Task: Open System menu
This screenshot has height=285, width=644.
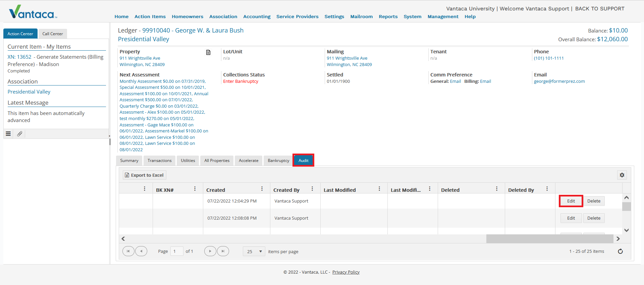Action: 412,16
